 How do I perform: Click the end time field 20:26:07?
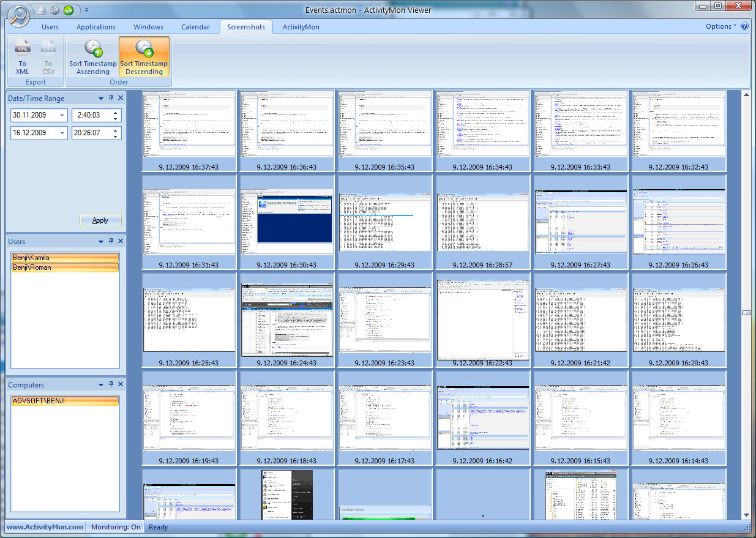(96, 133)
